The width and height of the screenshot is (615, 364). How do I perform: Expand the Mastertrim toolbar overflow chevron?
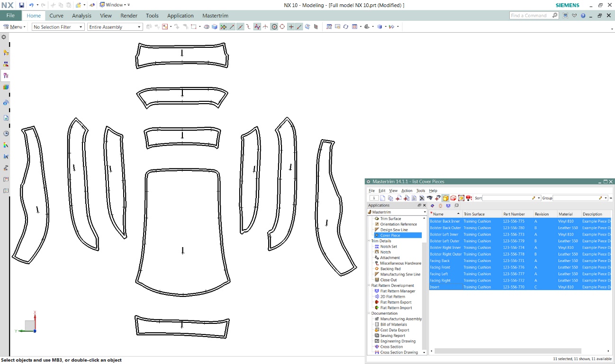[x=611, y=198]
